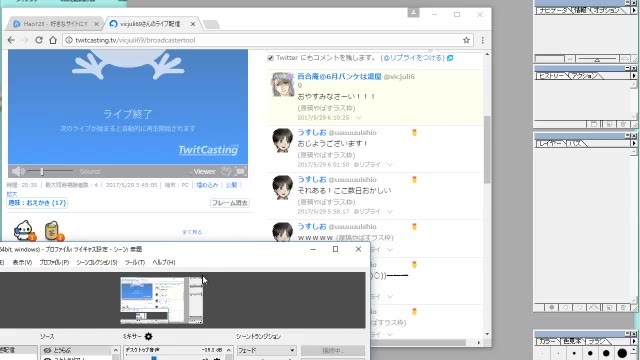The width and height of the screenshot is (640, 360).
Task: Close the Hao123 browser tab
Action: click(x=96, y=24)
